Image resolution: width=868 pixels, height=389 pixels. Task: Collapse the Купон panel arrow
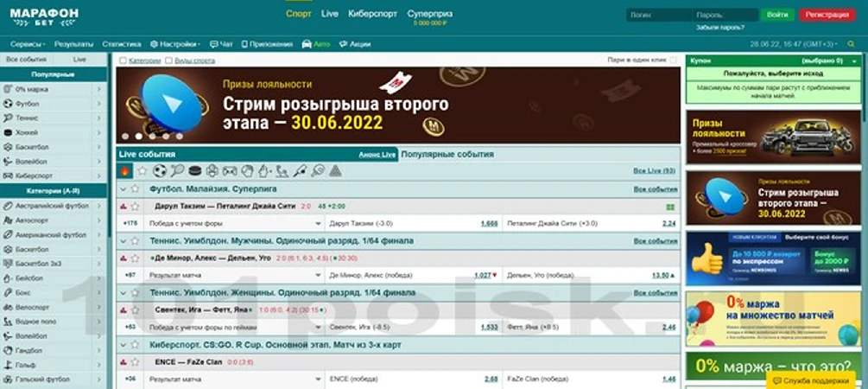pyautogui.click(x=855, y=61)
